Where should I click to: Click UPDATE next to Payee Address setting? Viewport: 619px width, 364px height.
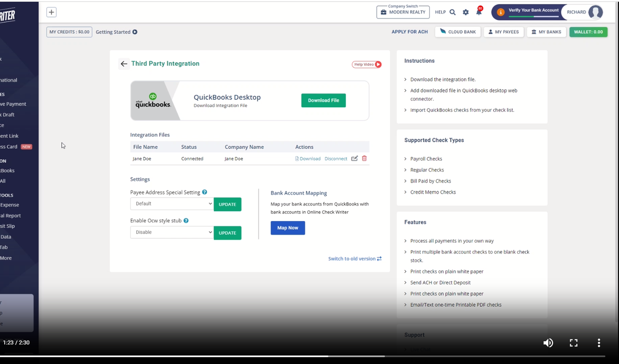click(x=227, y=204)
